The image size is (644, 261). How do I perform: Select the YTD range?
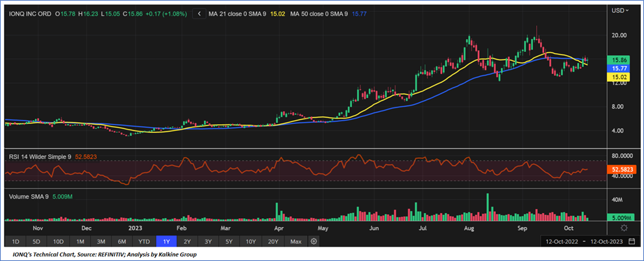(x=143, y=242)
